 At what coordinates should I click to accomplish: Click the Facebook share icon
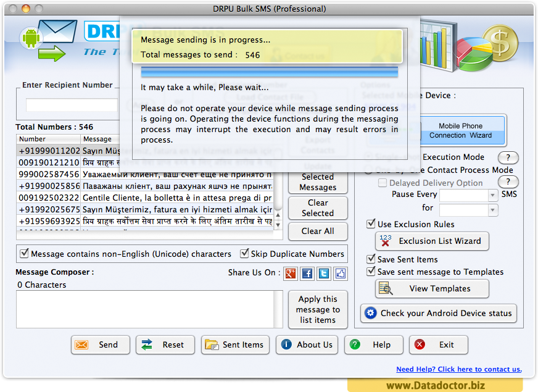(x=307, y=273)
